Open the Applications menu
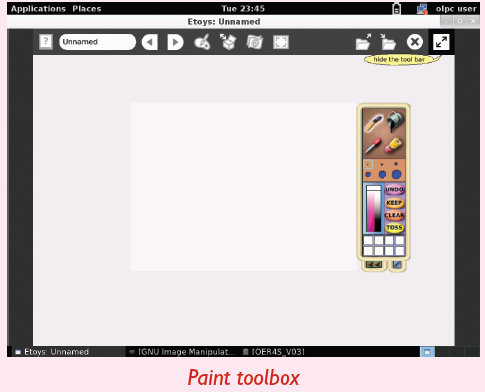 (x=38, y=9)
